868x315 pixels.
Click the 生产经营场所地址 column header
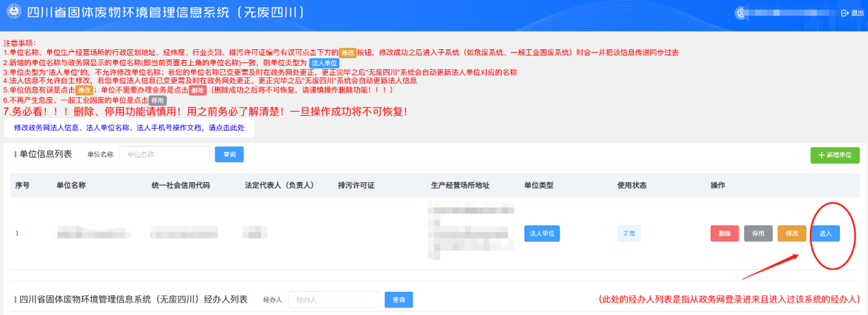click(460, 186)
